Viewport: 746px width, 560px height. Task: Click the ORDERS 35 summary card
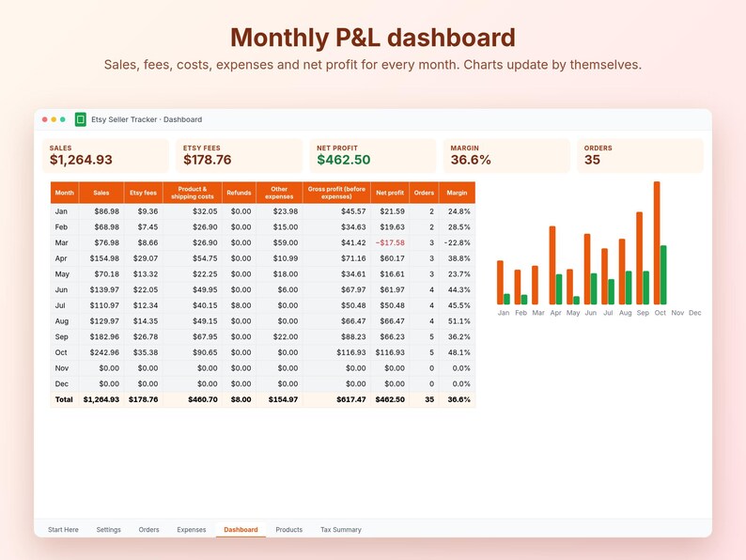pos(641,156)
